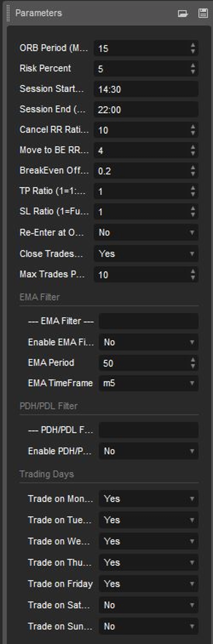Click the Session End time field
Viewport: 213px width, 644px height.
pyautogui.click(x=146, y=110)
